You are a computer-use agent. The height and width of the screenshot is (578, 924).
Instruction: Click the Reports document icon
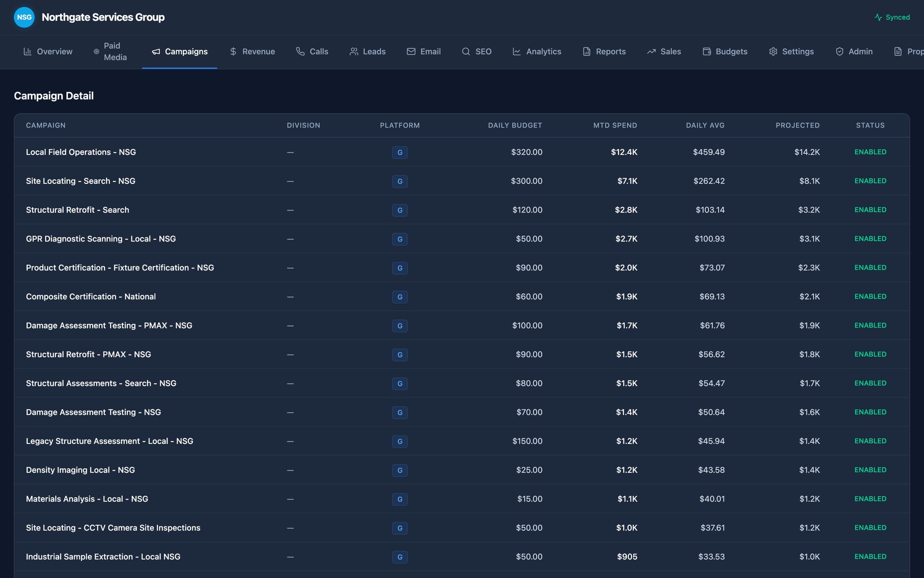[586, 51]
